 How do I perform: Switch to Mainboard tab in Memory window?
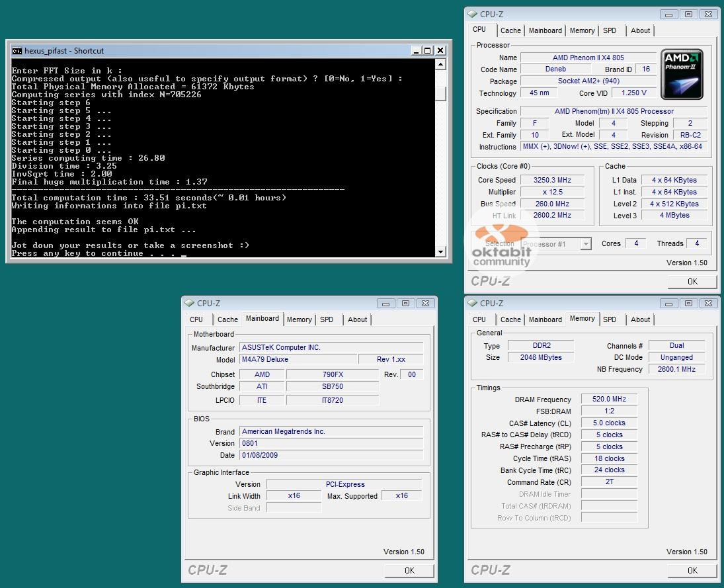pos(545,319)
